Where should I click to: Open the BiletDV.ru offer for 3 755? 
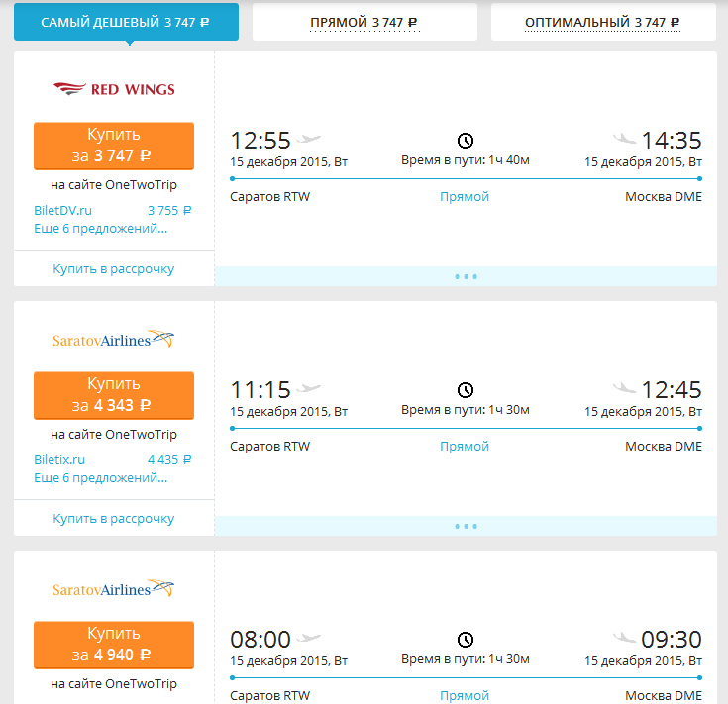click(113, 210)
